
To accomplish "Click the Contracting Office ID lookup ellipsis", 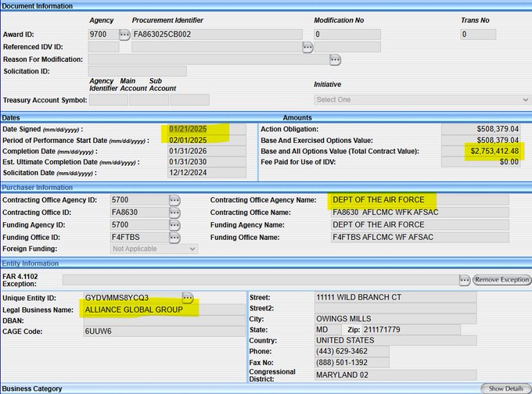I will pyautogui.click(x=174, y=213).
